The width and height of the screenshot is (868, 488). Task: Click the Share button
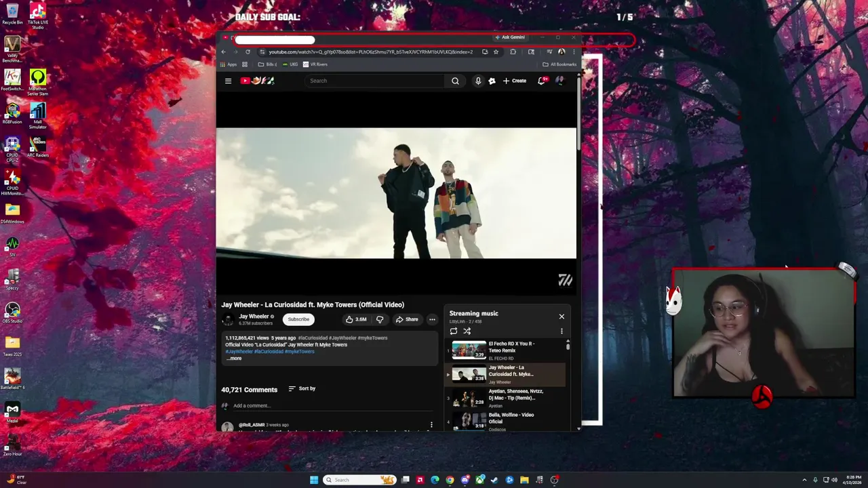coord(407,319)
